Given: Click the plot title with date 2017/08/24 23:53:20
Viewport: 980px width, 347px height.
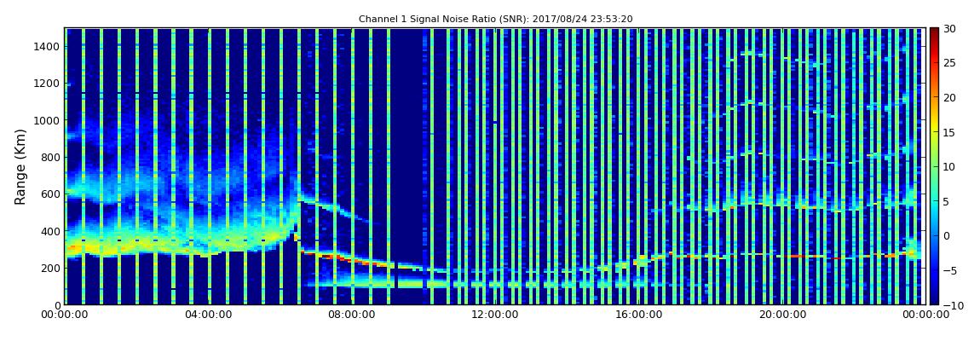Looking at the screenshot, I should click(496, 19).
